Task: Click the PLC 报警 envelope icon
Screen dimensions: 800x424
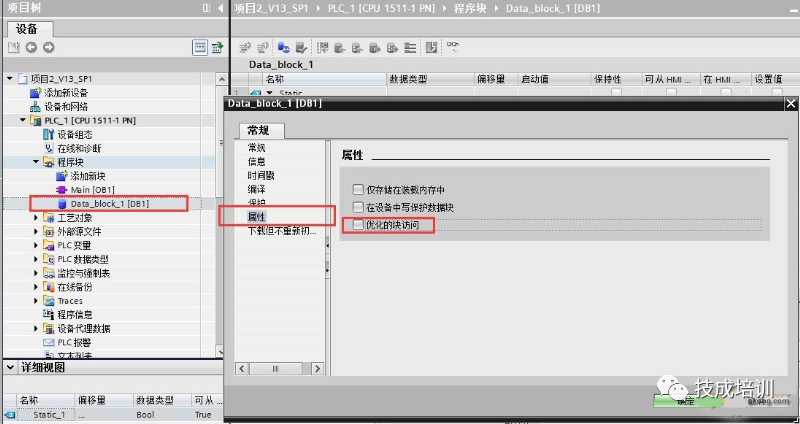Action: point(48,342)
